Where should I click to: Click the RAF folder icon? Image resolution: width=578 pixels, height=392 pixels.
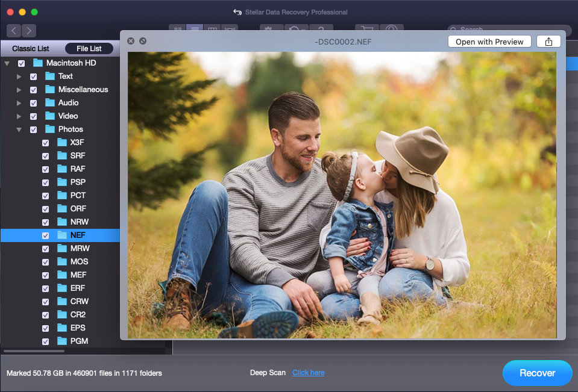coord(62,169)
